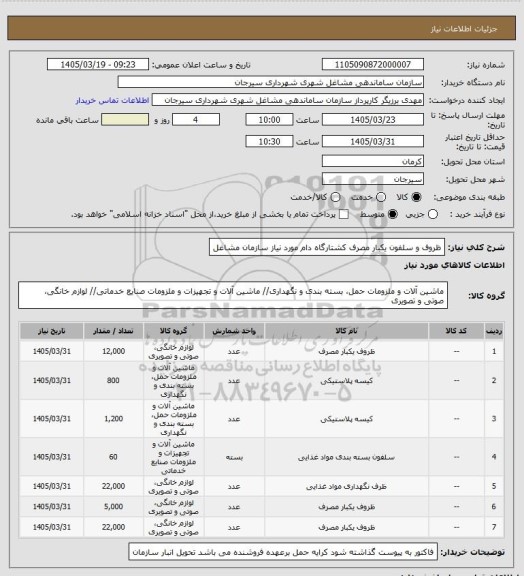Click 'سلفون بسته بندی مواد غذایی' item name
The height and width of the screenshot is (576, 524).
point(346,457)
